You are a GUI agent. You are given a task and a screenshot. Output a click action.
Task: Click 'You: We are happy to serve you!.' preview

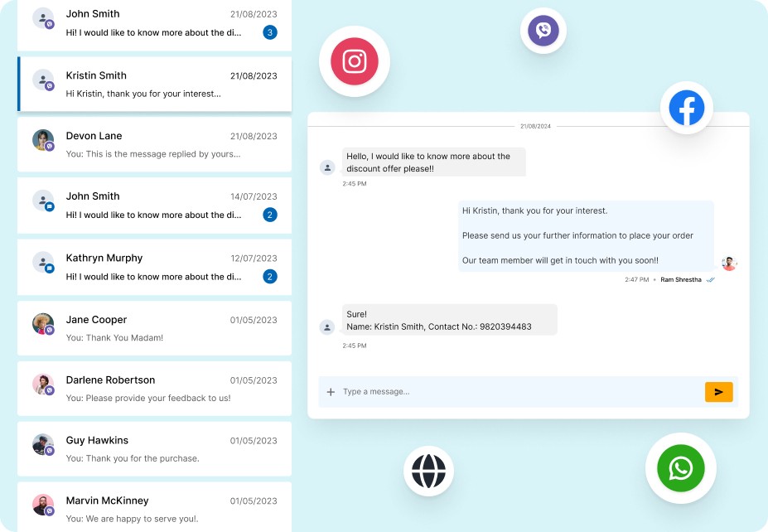[133, 519]
